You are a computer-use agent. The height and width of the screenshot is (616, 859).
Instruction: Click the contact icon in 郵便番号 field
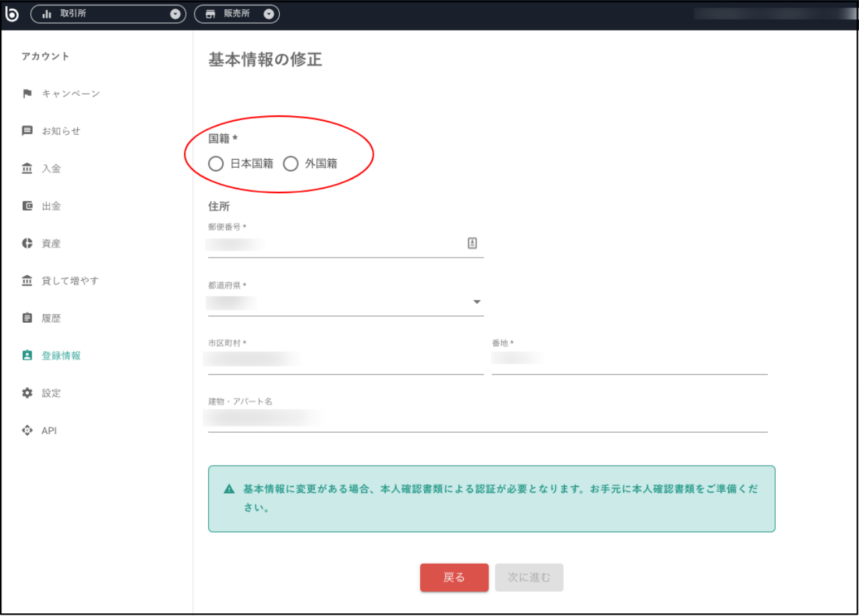(472, 243)
